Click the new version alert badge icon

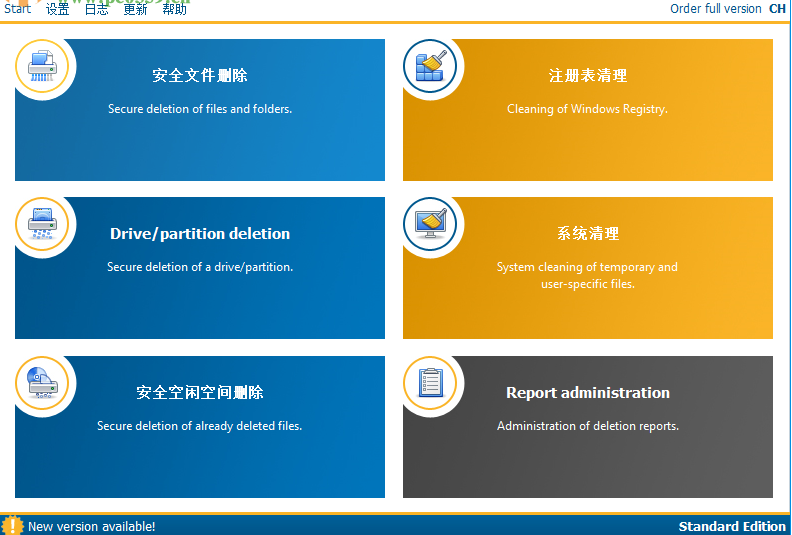coord(12,525)
